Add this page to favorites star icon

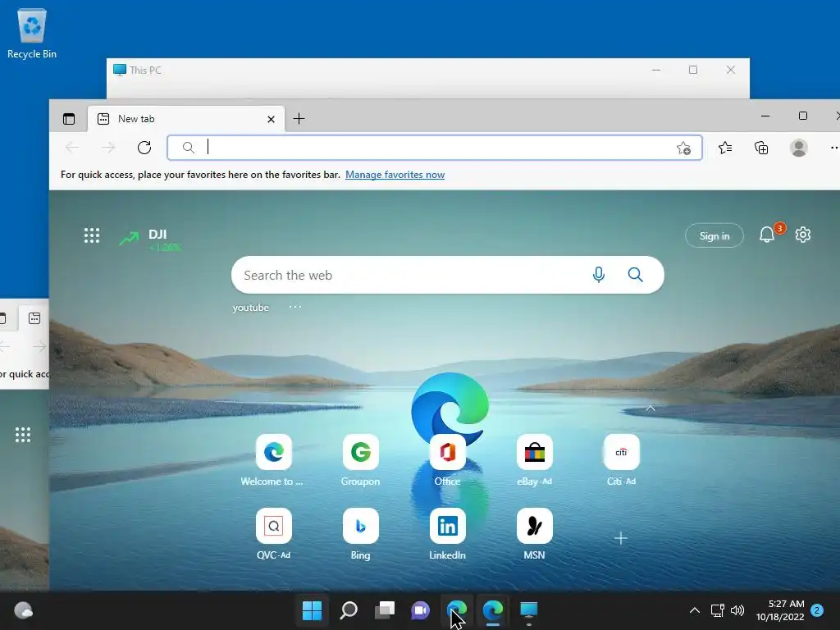coord(683,148)
